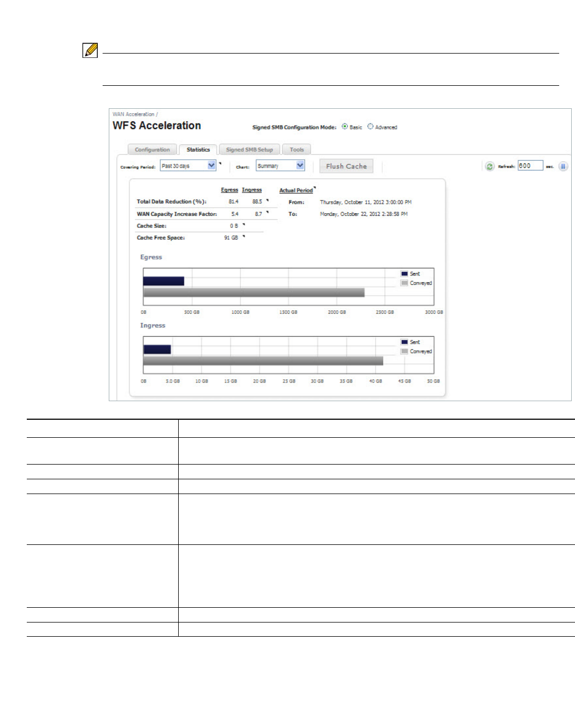Click the Cache Free Space label

161,238
